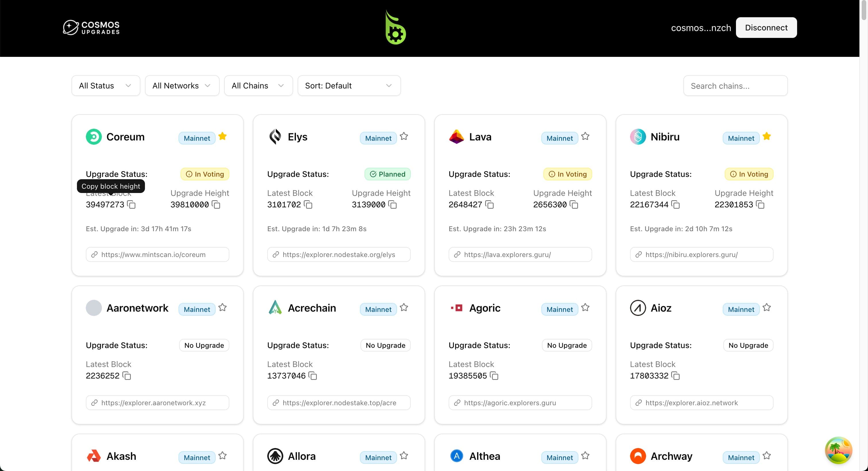Copy Elys upgrade height 3139000
The image size is (868, 471).
point(393,205)
